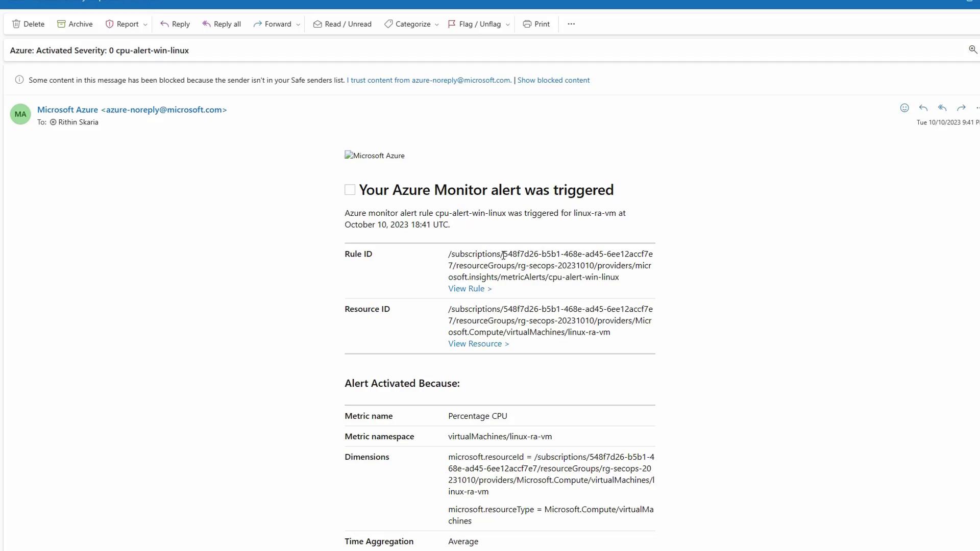Open the View Resource link
980x551 pixels.
[x=478, y=344]
